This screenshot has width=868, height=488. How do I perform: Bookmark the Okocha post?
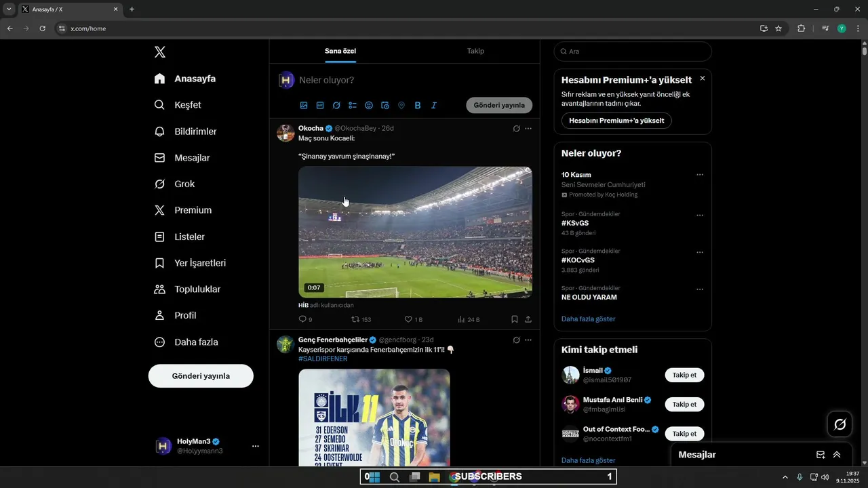tap(515, 319)
